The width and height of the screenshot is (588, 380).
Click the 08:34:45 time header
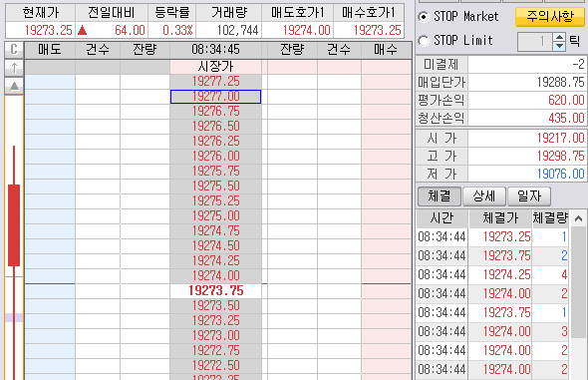pos(215,50)
